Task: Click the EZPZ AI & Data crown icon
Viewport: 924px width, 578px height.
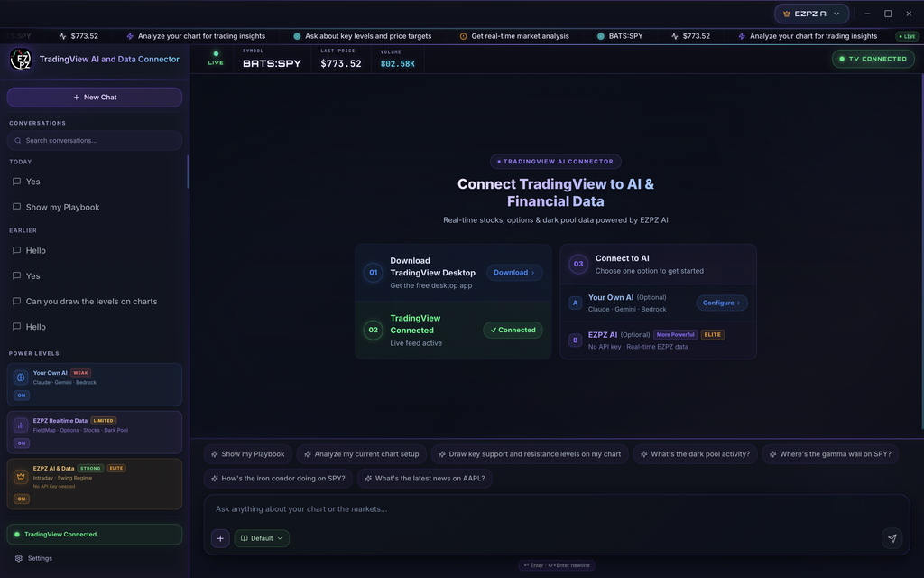Action: point(21,477)
